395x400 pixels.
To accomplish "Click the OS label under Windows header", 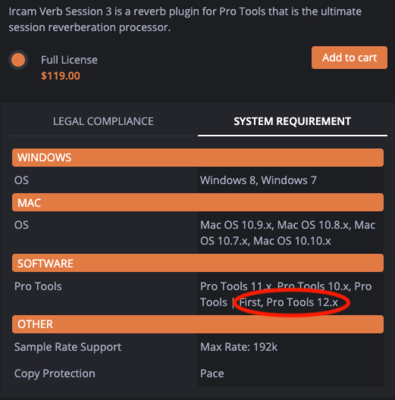I will pos(21,180).
